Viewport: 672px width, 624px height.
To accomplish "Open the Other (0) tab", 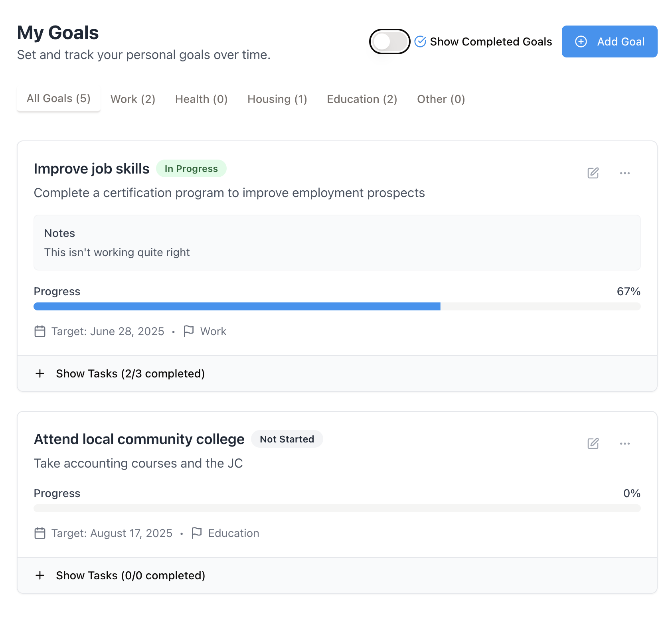I will tap(441, 99).
